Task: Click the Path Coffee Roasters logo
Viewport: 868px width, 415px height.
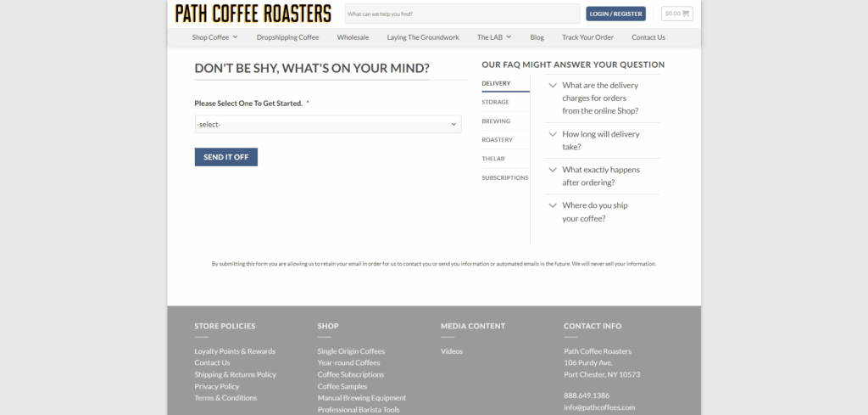Action: point(253,14)
